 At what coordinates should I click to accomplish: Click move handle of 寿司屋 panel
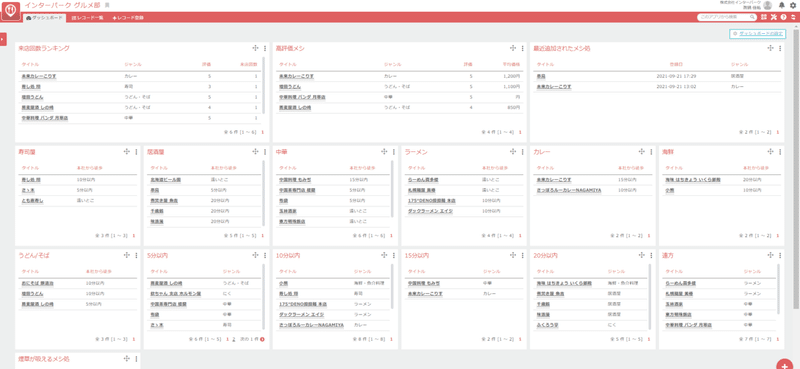point(127,152)
